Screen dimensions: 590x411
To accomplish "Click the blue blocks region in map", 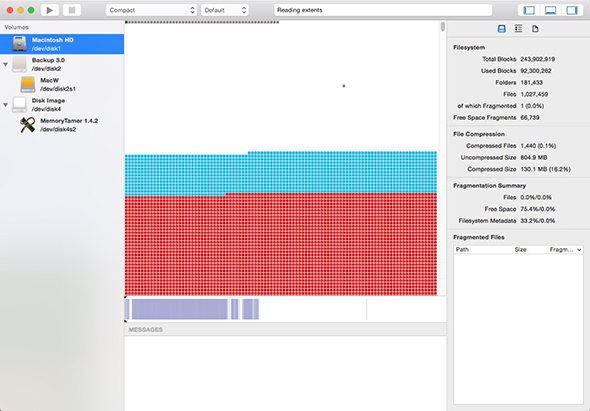I will (x=281, y=174).
